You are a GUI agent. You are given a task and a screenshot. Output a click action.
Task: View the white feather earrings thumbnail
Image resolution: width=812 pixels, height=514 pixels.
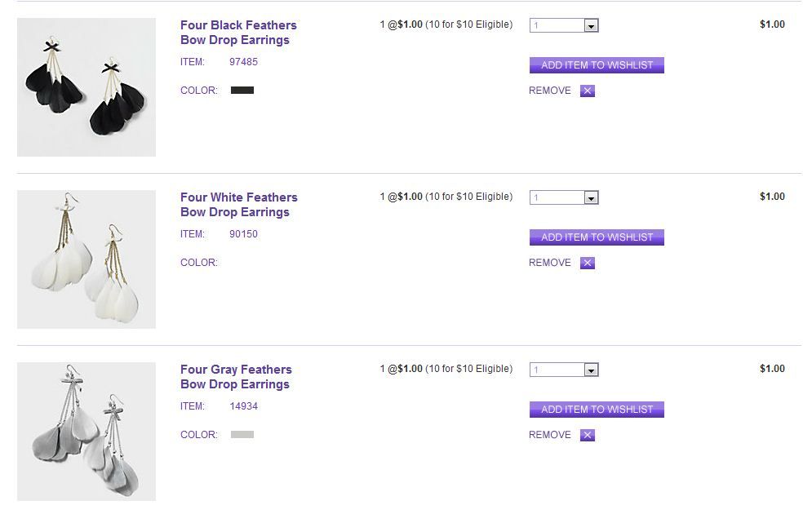pyautogui.click(x=87, y=259)
